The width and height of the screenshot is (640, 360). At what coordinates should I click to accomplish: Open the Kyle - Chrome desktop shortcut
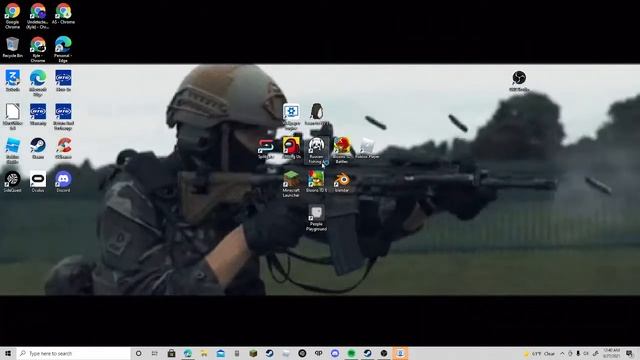point(38,49)
